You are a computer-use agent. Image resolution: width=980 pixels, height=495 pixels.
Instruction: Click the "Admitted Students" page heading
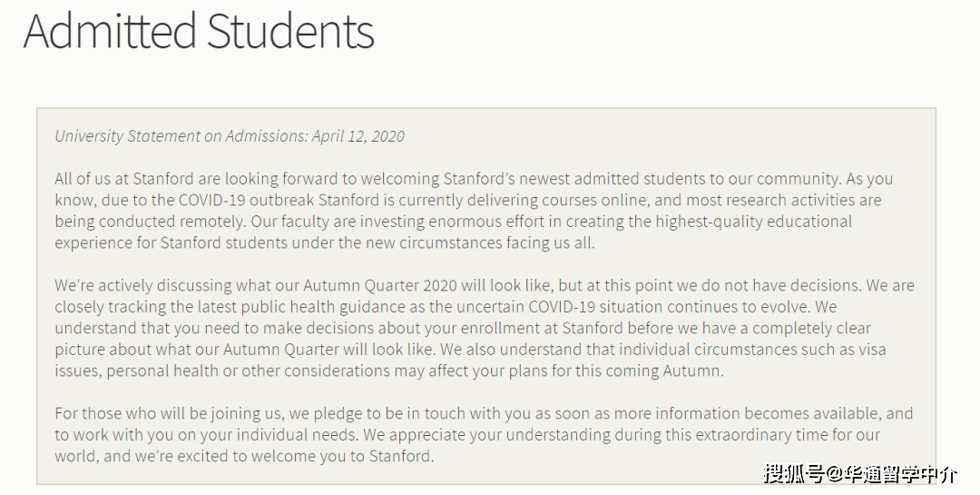click(x=199, y=31)
